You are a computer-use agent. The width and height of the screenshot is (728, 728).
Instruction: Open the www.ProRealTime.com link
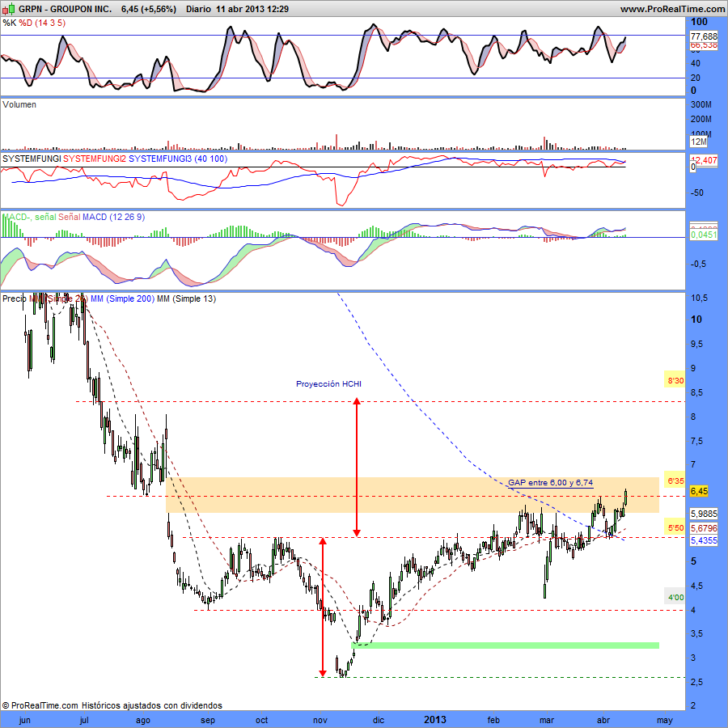pos(672,9)
